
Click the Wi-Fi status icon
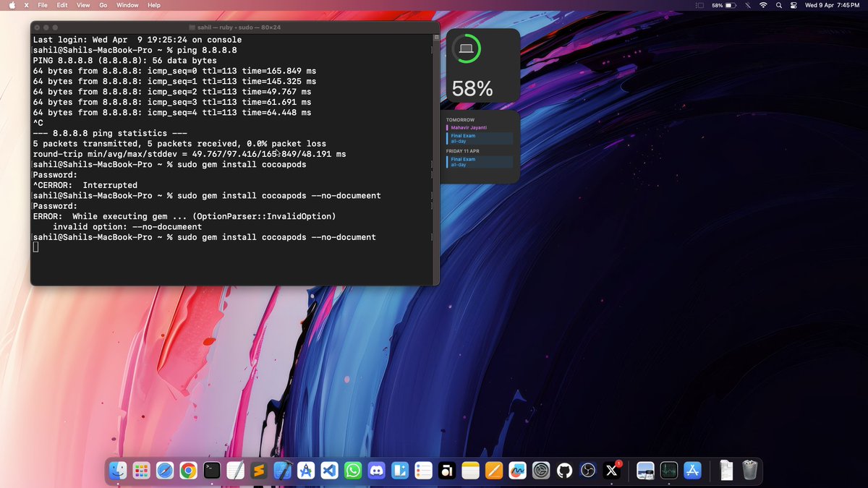763,5
